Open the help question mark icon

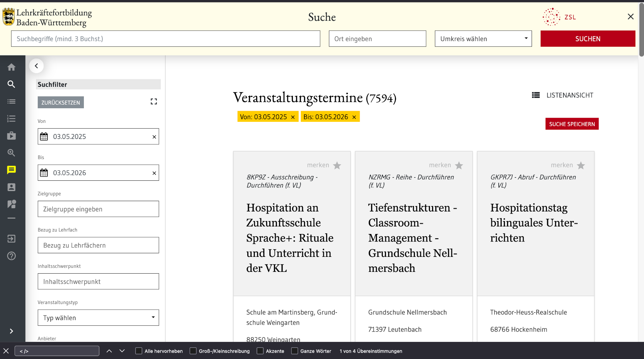tap(11, 256)
